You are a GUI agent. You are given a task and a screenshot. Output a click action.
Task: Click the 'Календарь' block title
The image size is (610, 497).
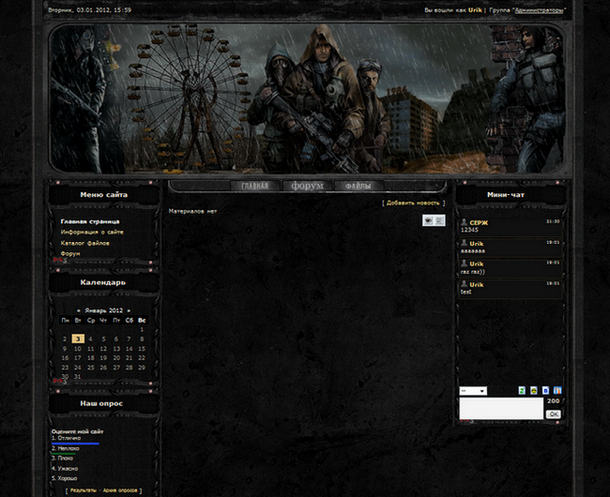click(103, 282)
